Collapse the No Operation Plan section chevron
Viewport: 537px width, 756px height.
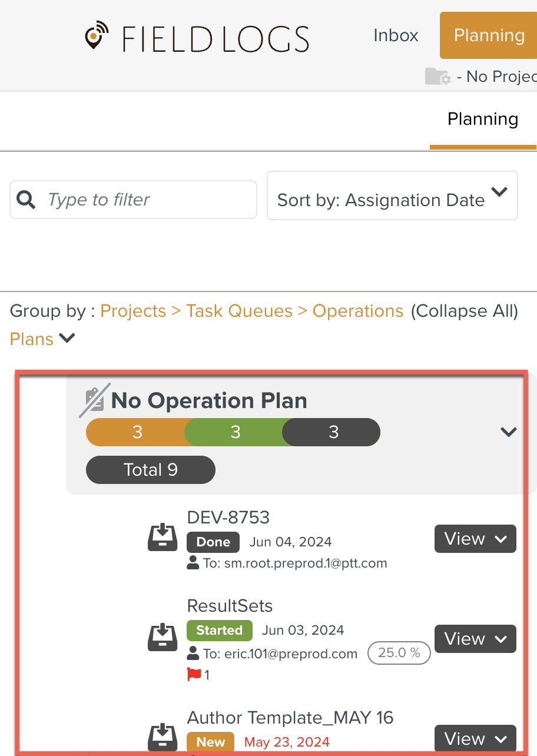coord(508,432)
